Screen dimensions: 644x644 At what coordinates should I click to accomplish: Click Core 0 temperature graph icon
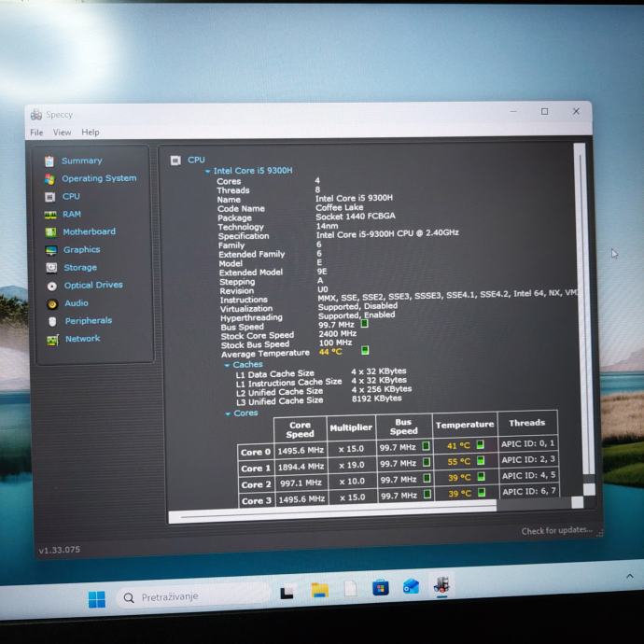coord(480,444)
